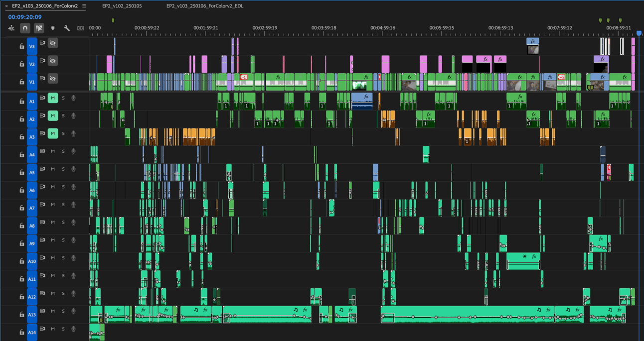This screenshot has width=644, height=341.
Task: Toggle track output eye on V1
Action: 52,79
